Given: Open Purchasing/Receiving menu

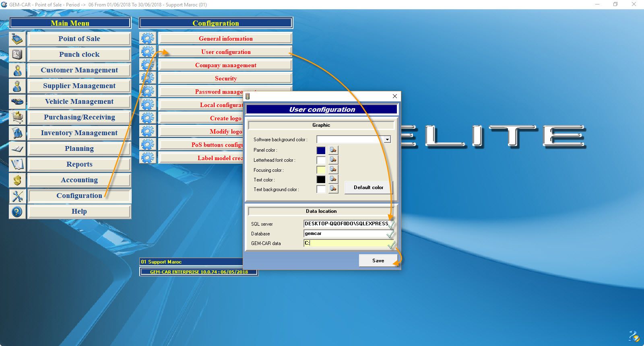Looking at the screenshot, I should click(x=79, y=117).
